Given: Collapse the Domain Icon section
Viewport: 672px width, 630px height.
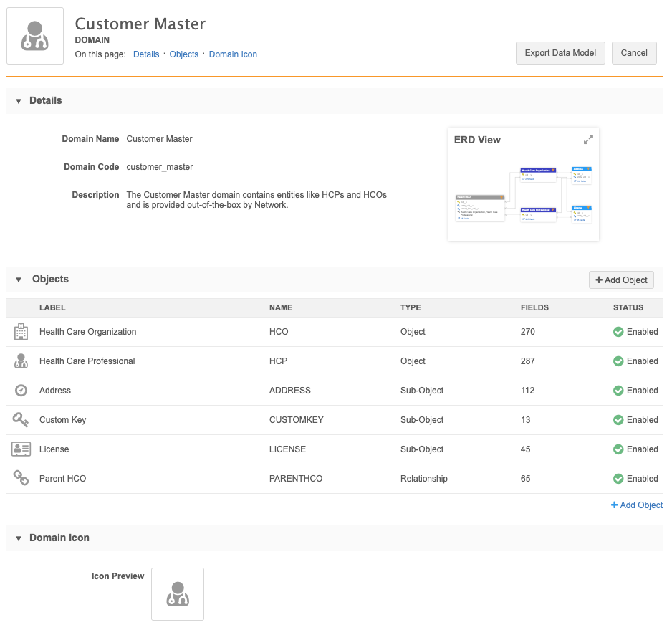Looking at the screenshot, I should [19, 538].
